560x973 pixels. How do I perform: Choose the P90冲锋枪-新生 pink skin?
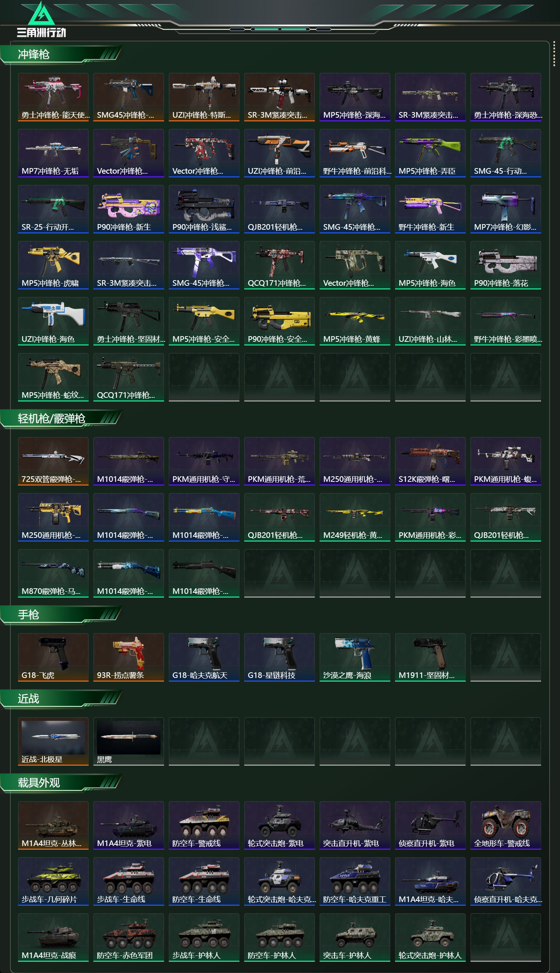click(x=128, y=209)
